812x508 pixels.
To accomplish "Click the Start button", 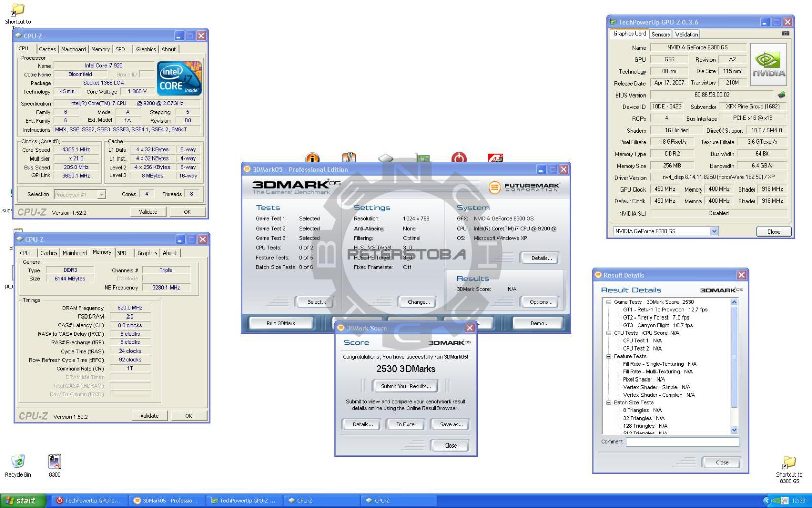I will point(23,501).
